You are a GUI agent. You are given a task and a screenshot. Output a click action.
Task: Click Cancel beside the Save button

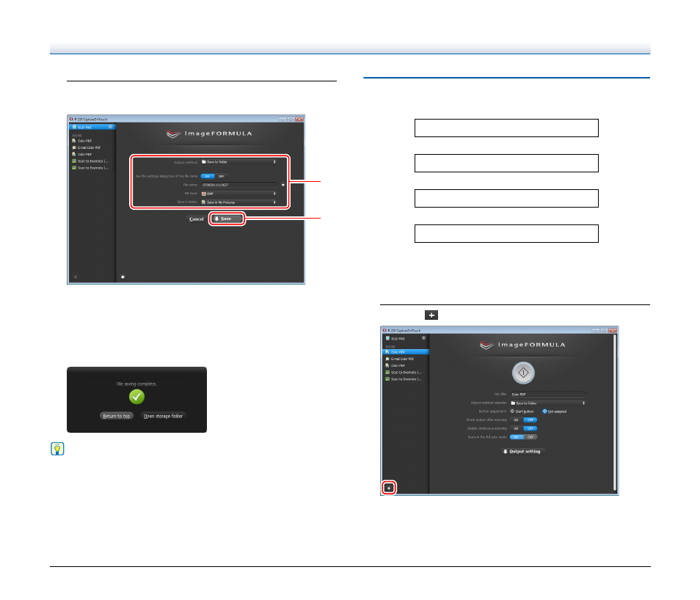click(x=196, y=219)
